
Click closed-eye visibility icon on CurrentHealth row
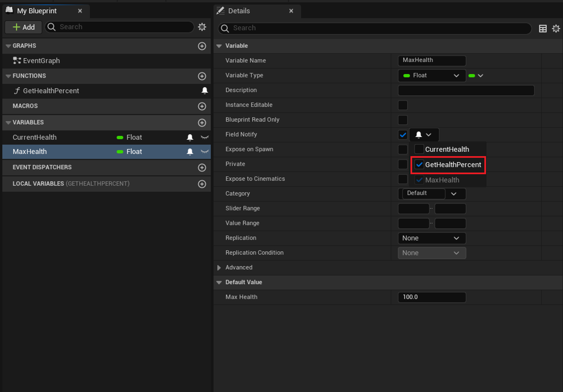(205, 137)
